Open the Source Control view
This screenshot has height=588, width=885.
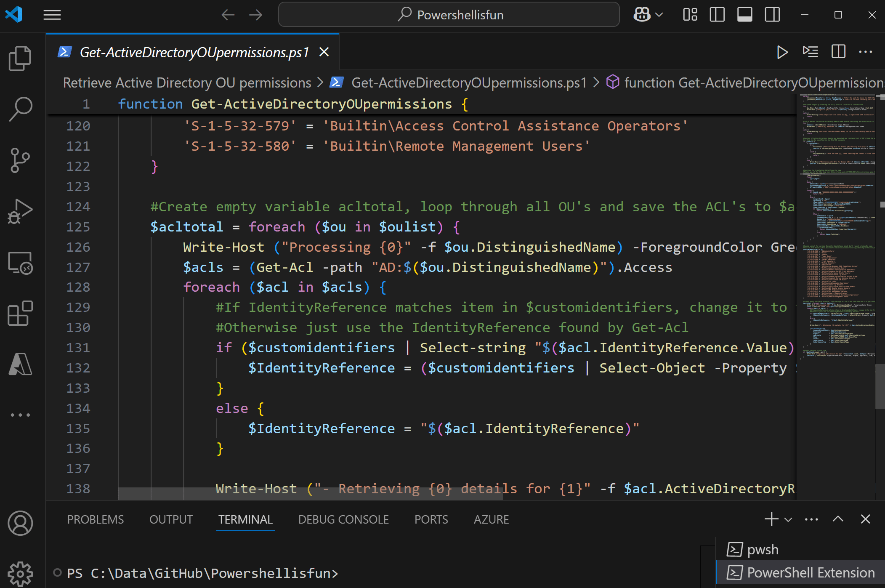[x=20, y=160]
